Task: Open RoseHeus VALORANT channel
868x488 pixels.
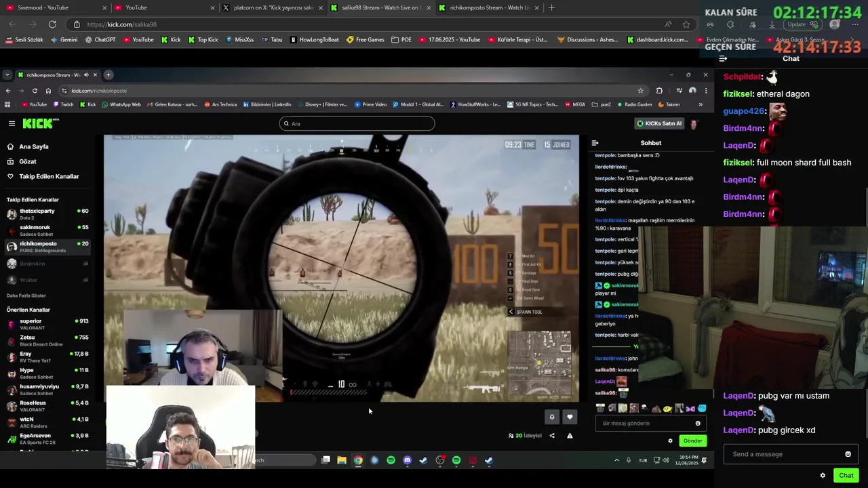Action: coord(47,406)
